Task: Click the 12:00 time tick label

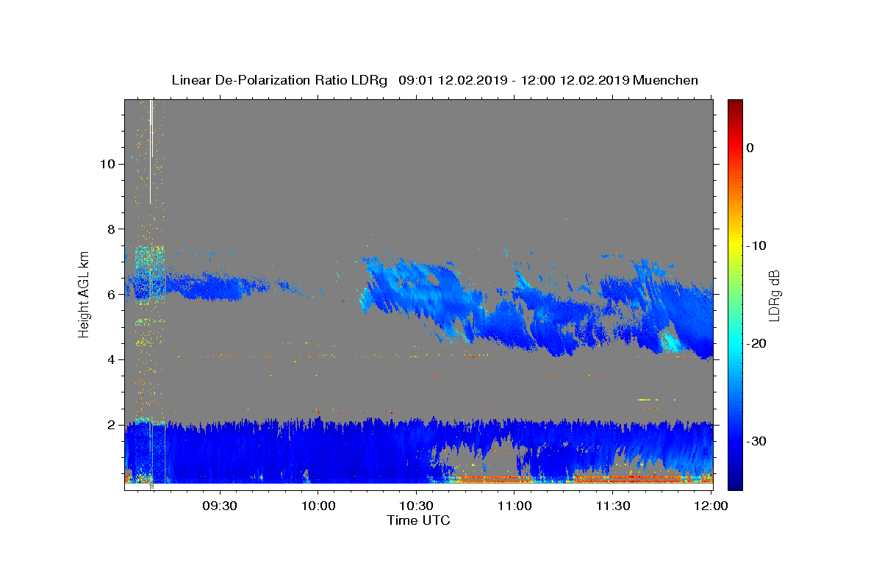Action: click(x=711, y=506)
